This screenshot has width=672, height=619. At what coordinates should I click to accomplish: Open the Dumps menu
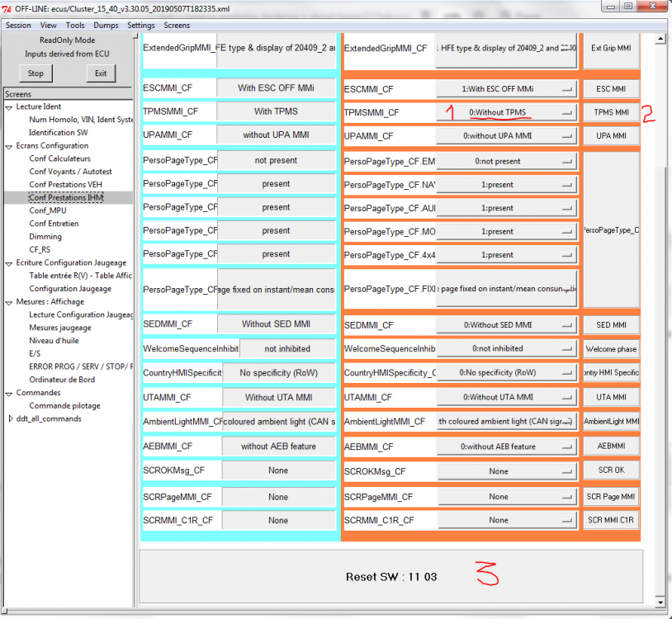pos(106,26)
